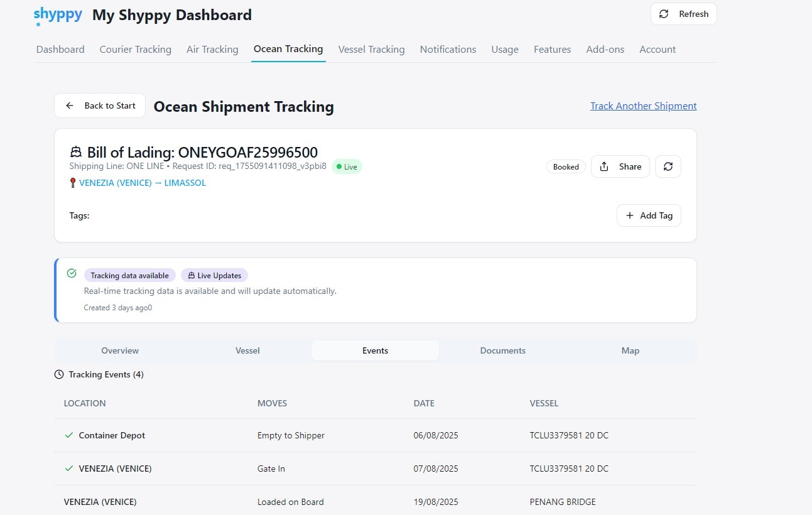Click the 07/08/2025 date cell
812x515 pixels.
436,469
